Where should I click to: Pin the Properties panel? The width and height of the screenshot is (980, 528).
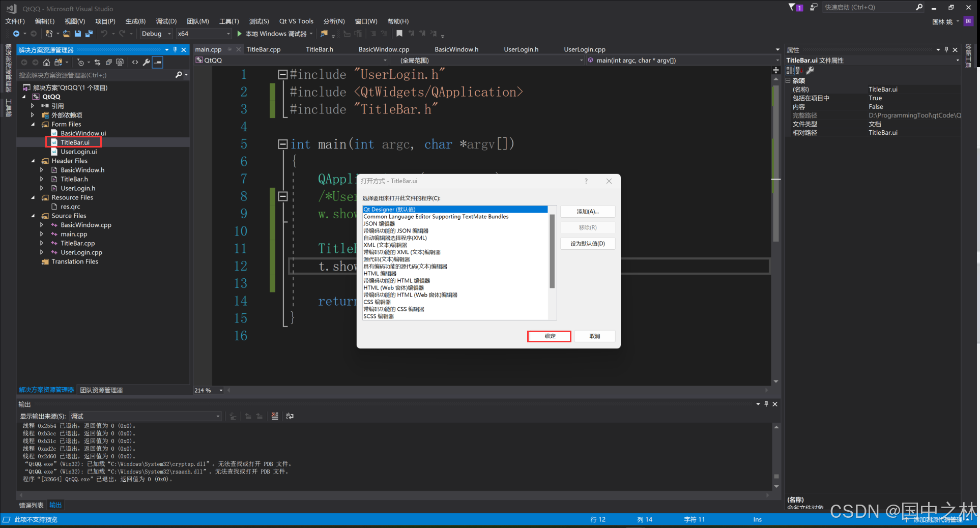coord(946,49)
